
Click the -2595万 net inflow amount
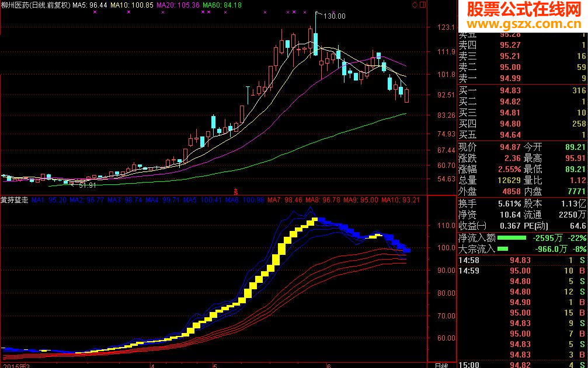(548, 238)
